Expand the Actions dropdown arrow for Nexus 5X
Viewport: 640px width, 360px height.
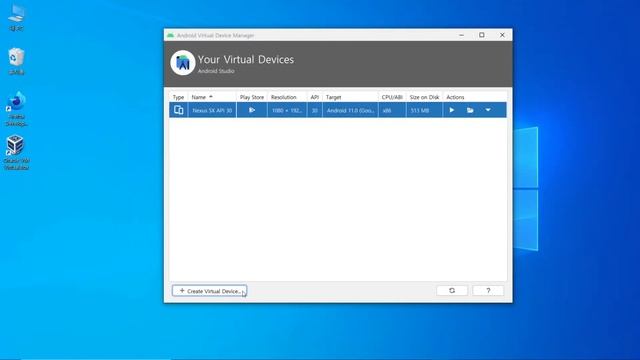pos(488,110)
